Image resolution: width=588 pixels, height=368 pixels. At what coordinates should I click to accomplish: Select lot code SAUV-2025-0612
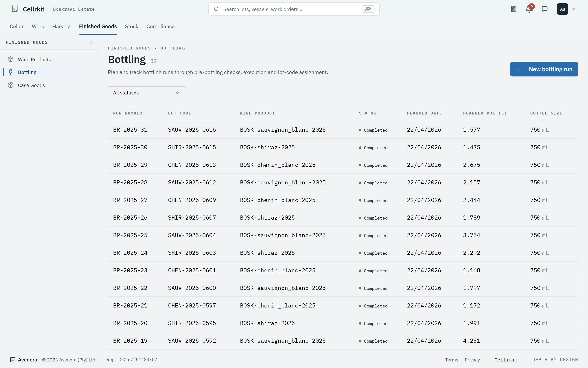pos(192,182)
